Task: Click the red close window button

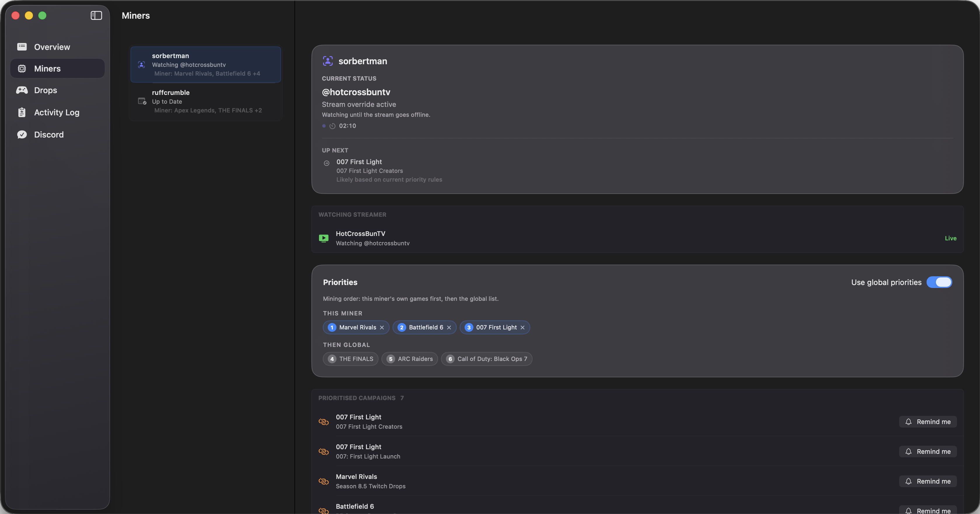Action: tap(15, 15)
